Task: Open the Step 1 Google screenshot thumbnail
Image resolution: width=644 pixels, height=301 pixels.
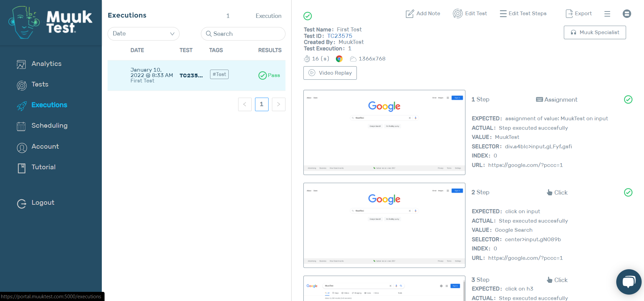Action: pos(384,132)
